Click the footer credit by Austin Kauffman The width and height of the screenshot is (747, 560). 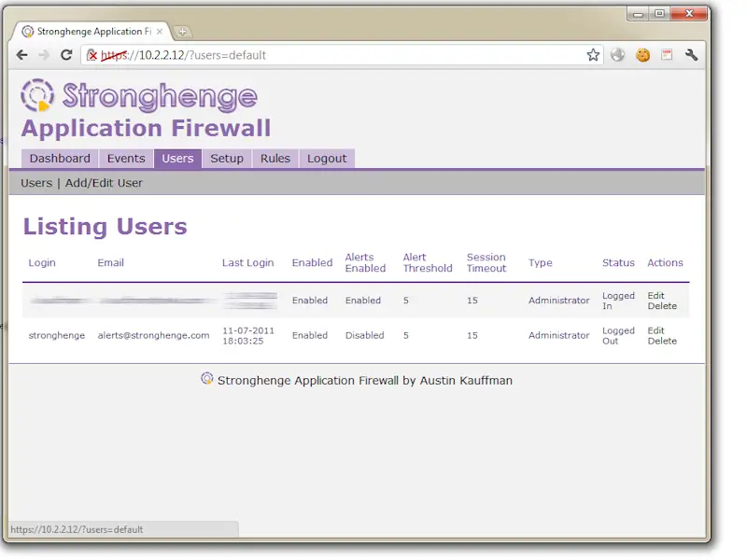365,381
